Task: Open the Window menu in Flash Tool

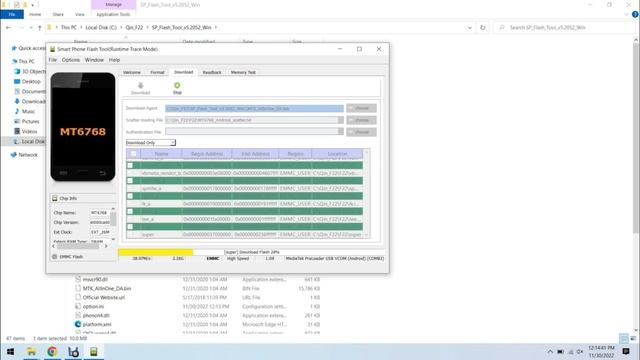Action: [x=94, y=60]
